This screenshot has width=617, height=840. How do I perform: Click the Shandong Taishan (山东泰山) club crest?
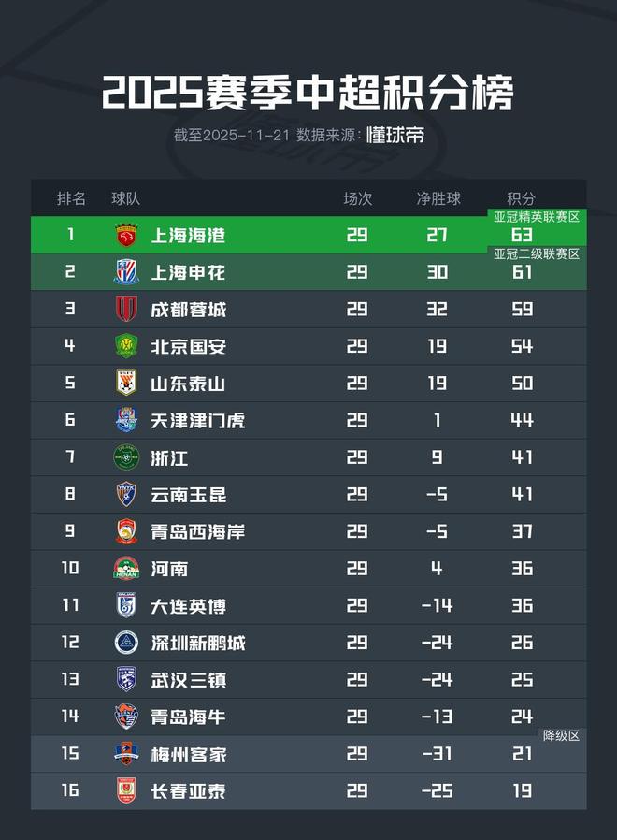126,383
